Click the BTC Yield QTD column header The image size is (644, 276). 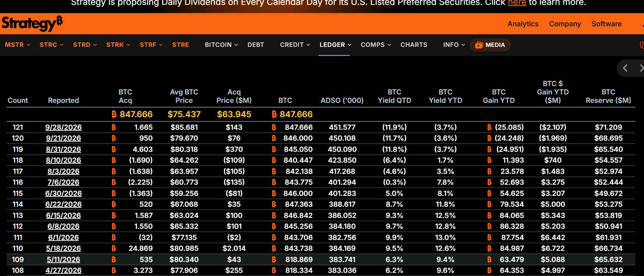[x=395, y=96]
